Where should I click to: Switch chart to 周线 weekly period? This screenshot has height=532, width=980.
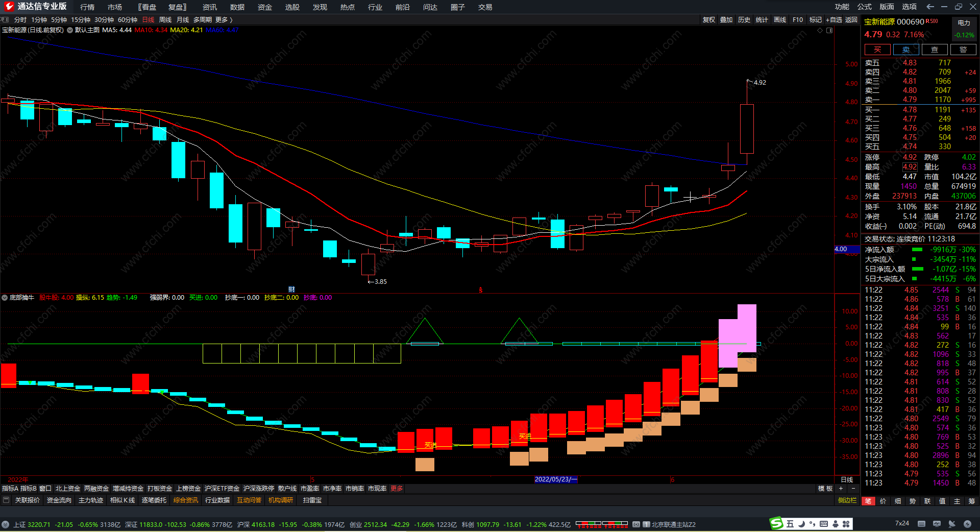(x=165, y=19)
